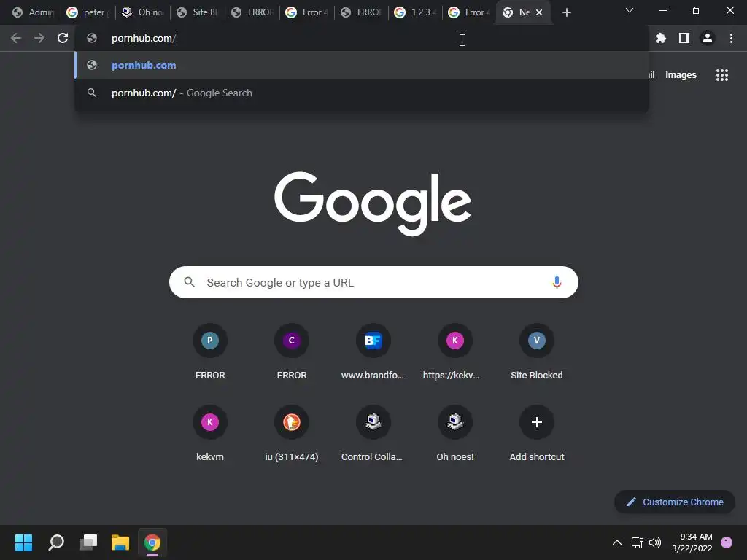Open the notification badge in tray

click(727, 542)
